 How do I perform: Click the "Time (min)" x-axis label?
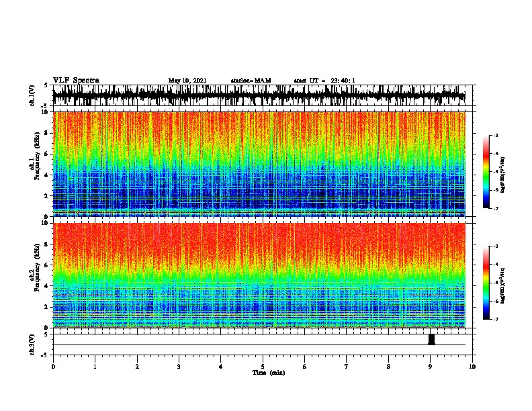pyautogui.click(x=269, y=373)
